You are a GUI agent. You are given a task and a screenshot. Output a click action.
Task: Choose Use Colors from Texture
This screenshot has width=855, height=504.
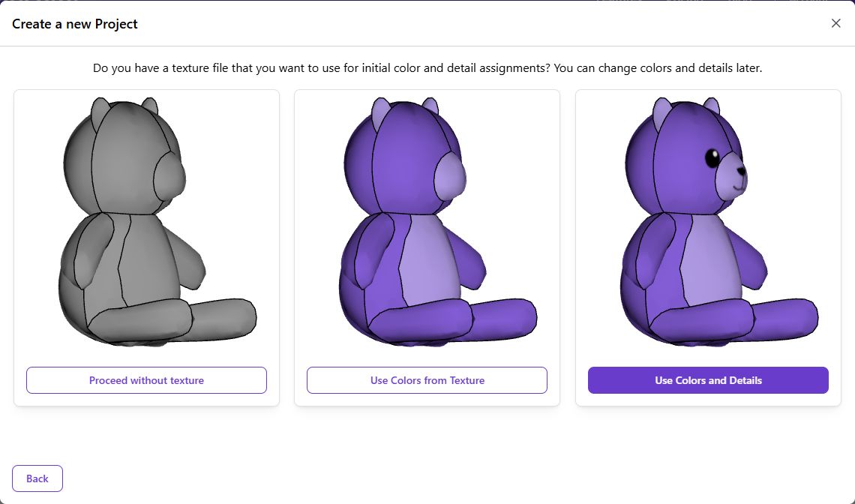coord(427,380)
